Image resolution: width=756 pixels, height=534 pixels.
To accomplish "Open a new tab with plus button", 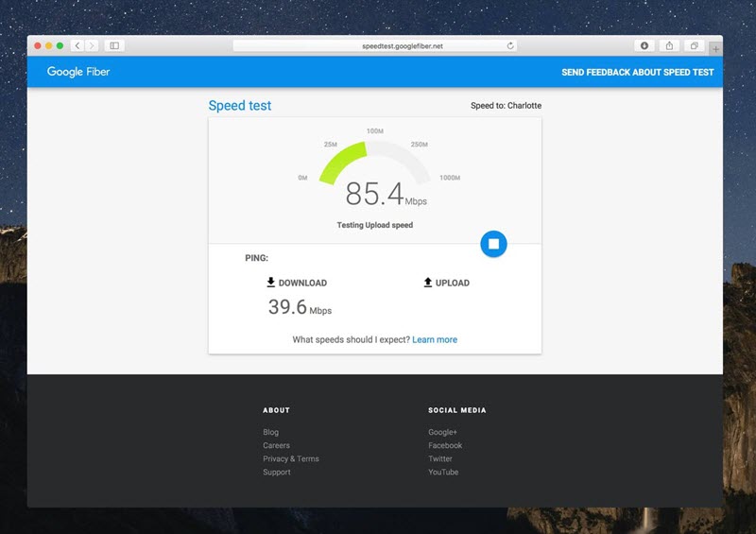I will tap(715, 49).
